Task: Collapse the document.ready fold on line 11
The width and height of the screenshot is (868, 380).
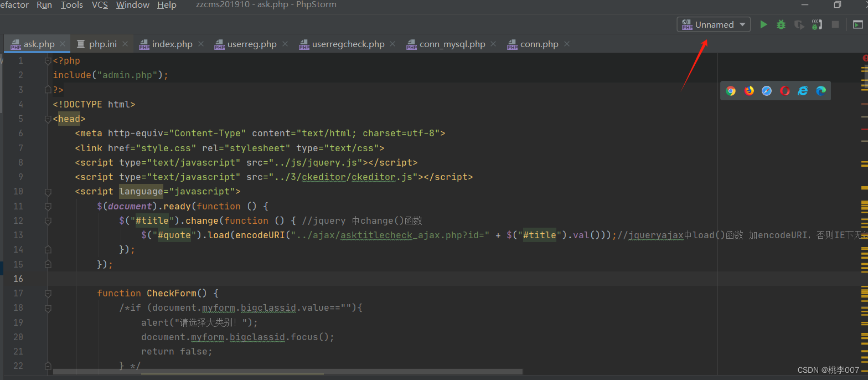Action: pos(48,206)
